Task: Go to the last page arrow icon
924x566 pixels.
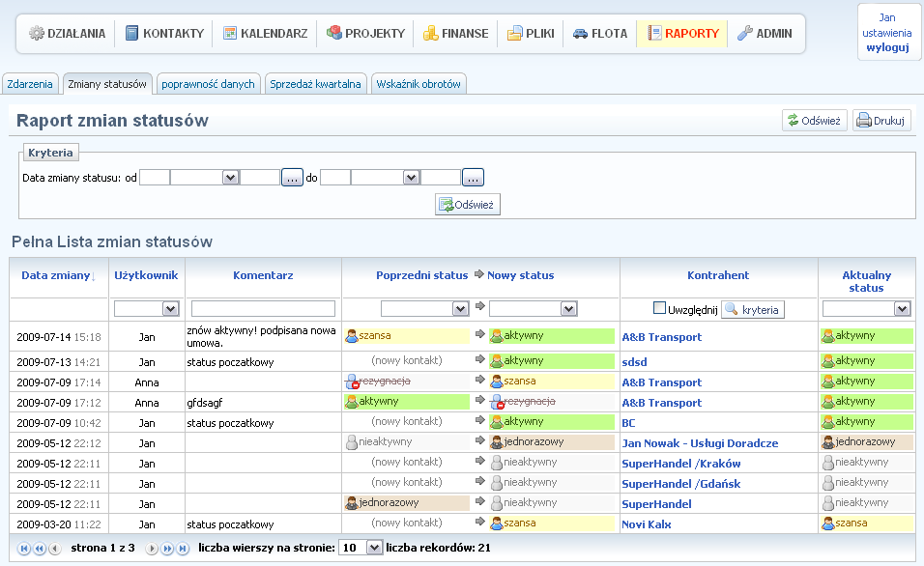Action: click(182, 549)
